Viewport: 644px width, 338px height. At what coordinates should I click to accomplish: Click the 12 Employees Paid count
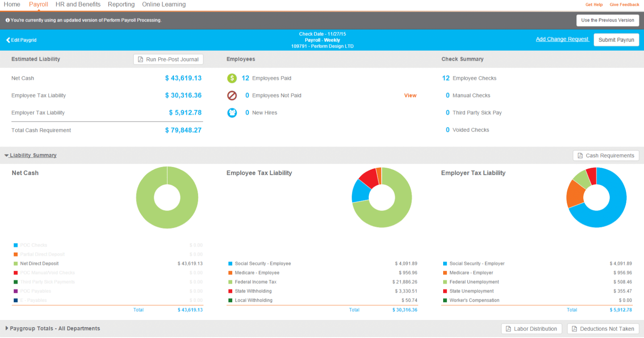246,78
